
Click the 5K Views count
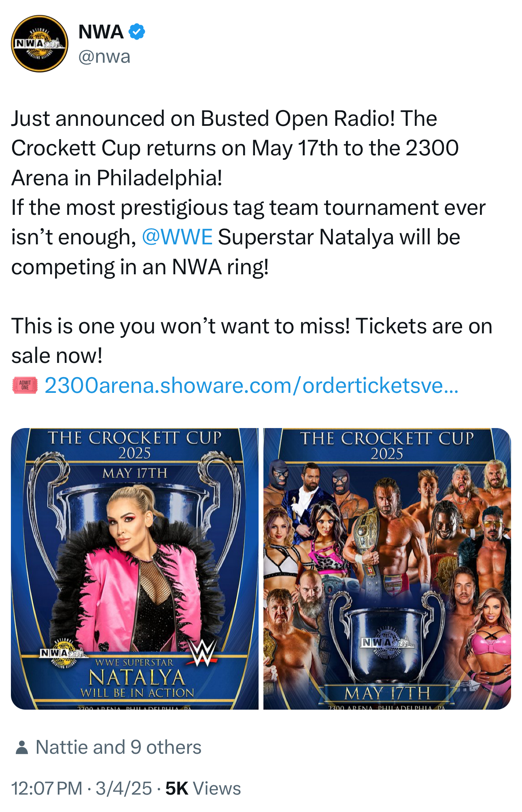203,788
